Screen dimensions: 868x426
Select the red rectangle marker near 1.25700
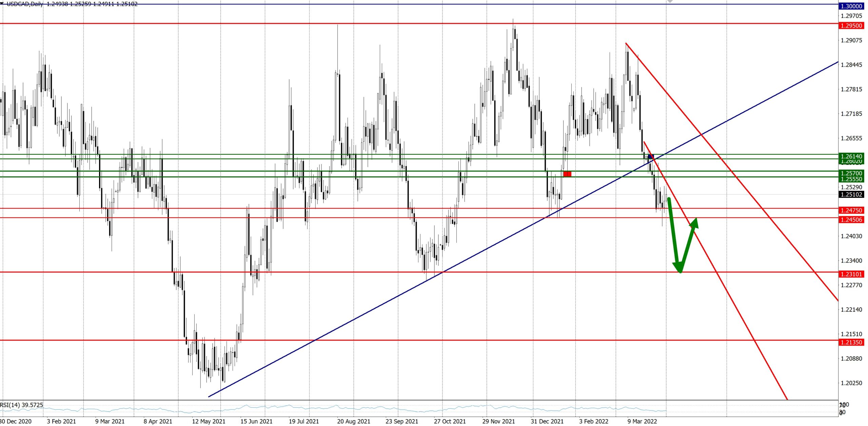[x=567, y=174]
